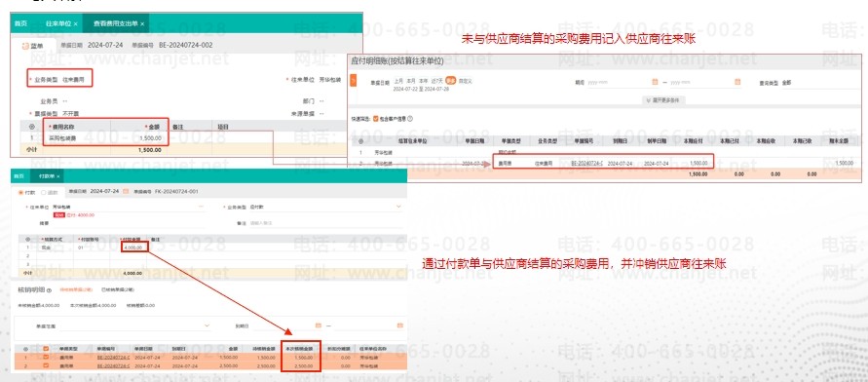868x382 pixels.
Task: Select the 退款 radio button
Action: [x=44, y=192]
